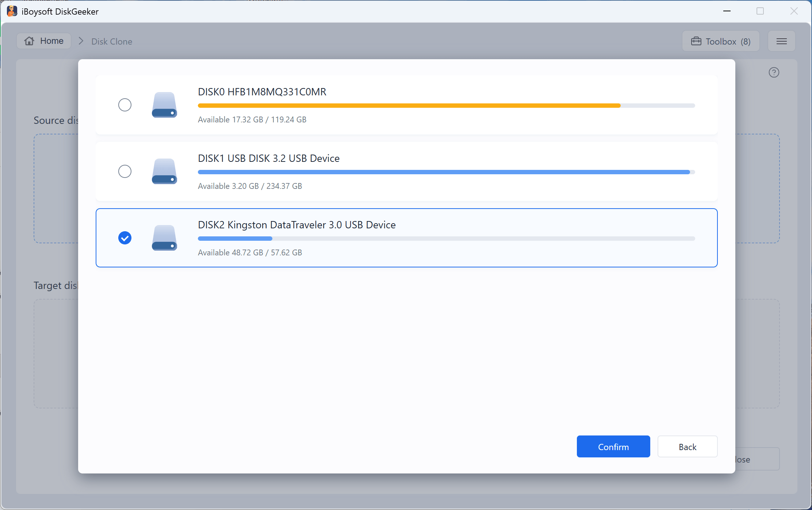Maximize the DiskGeeker window
Viewport: 812px width, 510px height.
pyautogui.click(x=760, y=11)
